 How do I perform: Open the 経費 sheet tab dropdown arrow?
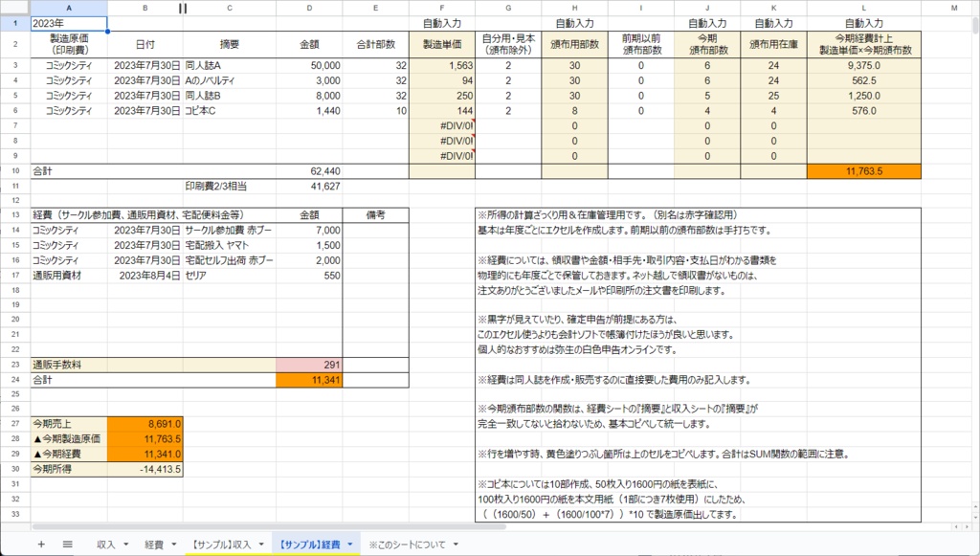pos(173,545)
